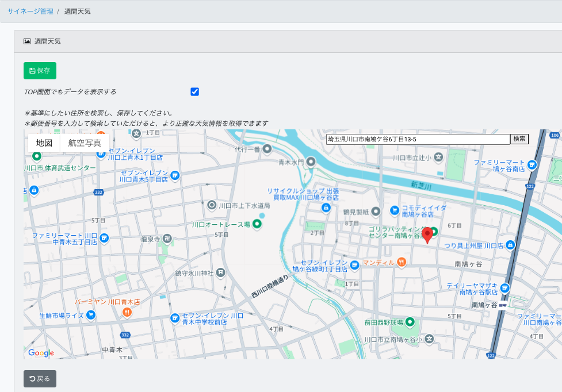Switch map to 航空写真 view
Screen dimensions: 562x392
[85, 143]
